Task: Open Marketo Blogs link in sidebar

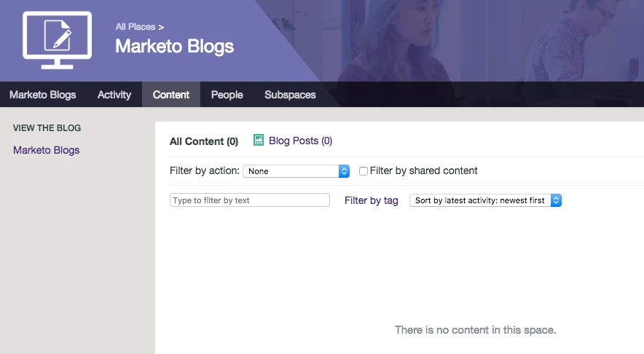Action: (47, 150)
